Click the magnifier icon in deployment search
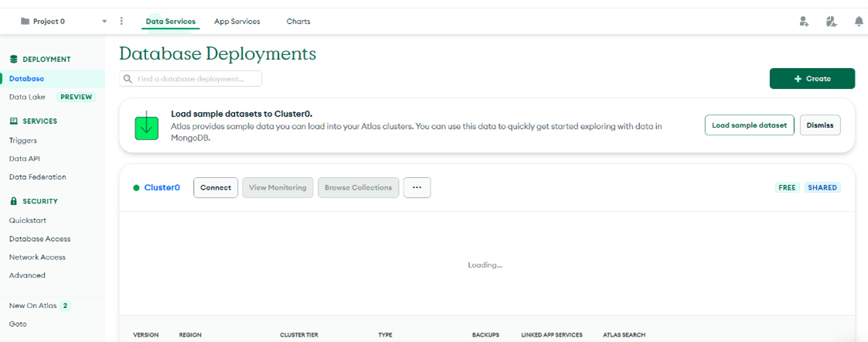 tap(128, 79)
